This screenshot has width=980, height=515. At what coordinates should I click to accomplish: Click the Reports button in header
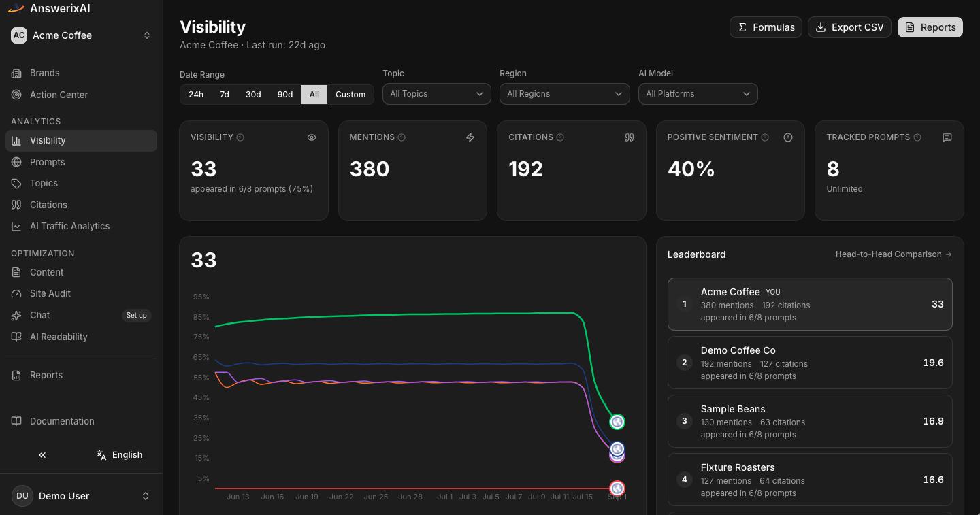930,27
